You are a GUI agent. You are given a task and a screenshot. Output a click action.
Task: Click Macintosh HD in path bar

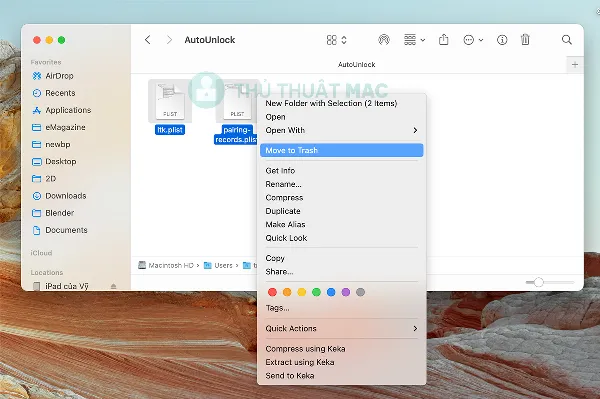coord(166,265)
